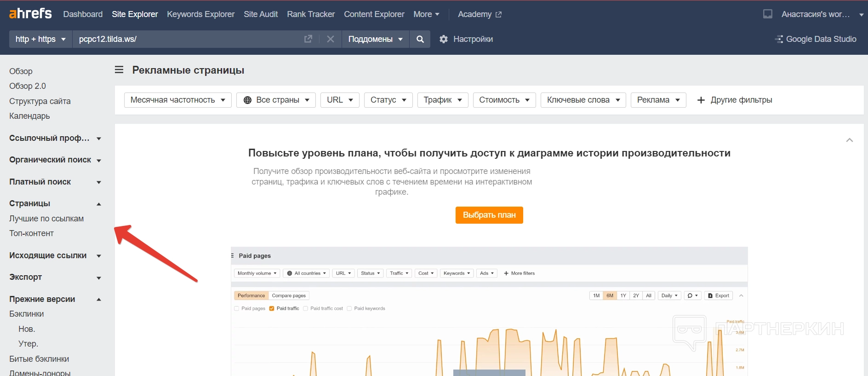The image size is (868, 376).
Task: Open Топ-контент in the sidebar
Action: point(31,233)
